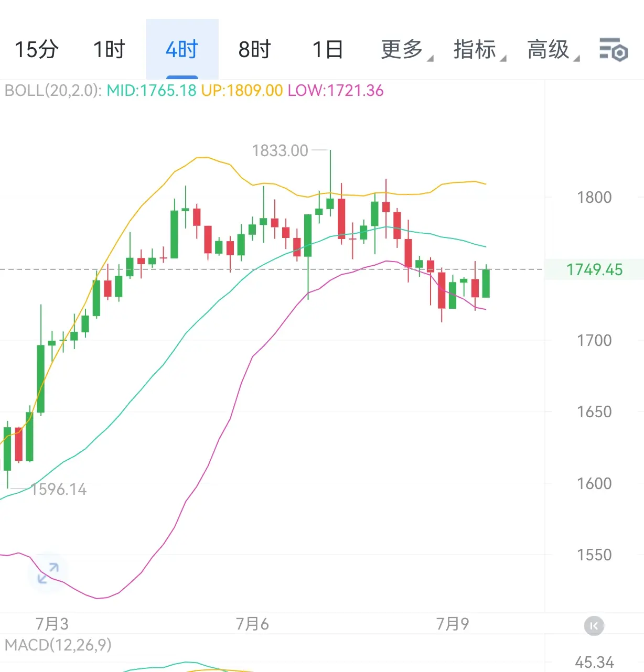The width and height of the screenshot is (644, 672).
Task: Tap the MACD(12,26,9) indicator label
Action: tap(58, 645)
